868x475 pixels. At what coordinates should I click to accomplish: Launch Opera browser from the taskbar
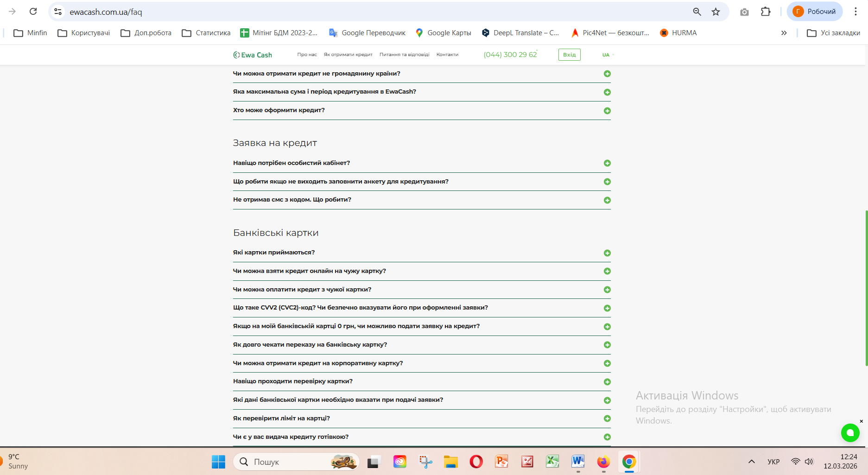476,462
